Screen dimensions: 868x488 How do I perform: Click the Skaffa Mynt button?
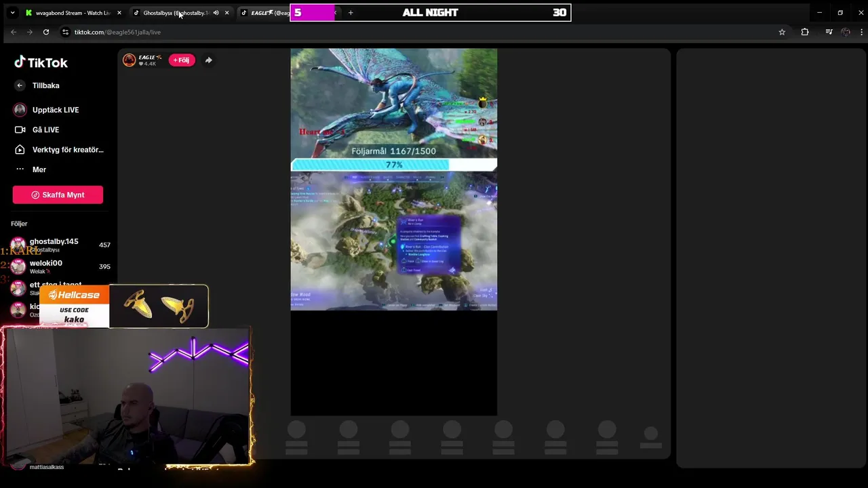click(58, 195)
